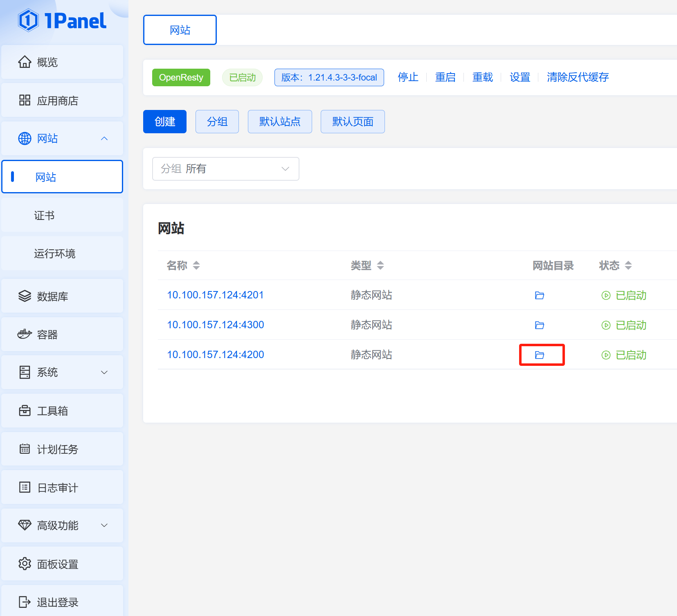Open site link 10.100.157.124:4300

215,325
